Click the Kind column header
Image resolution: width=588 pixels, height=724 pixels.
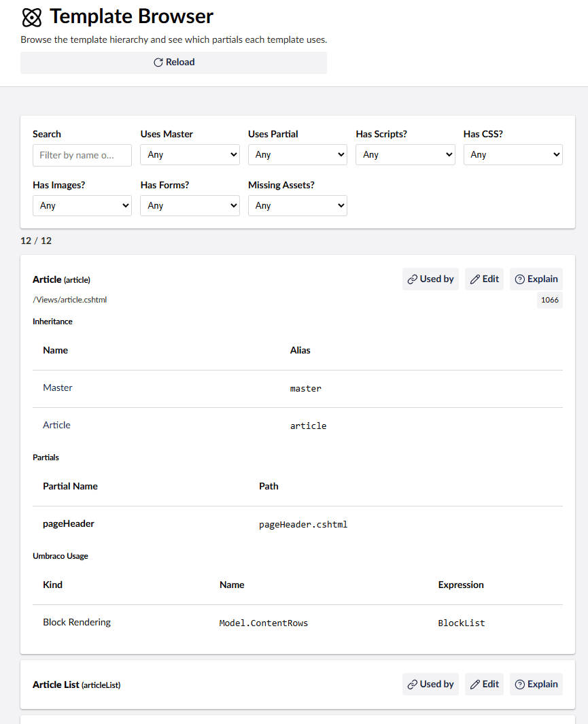pyautogui.click(x=52, y=585)
